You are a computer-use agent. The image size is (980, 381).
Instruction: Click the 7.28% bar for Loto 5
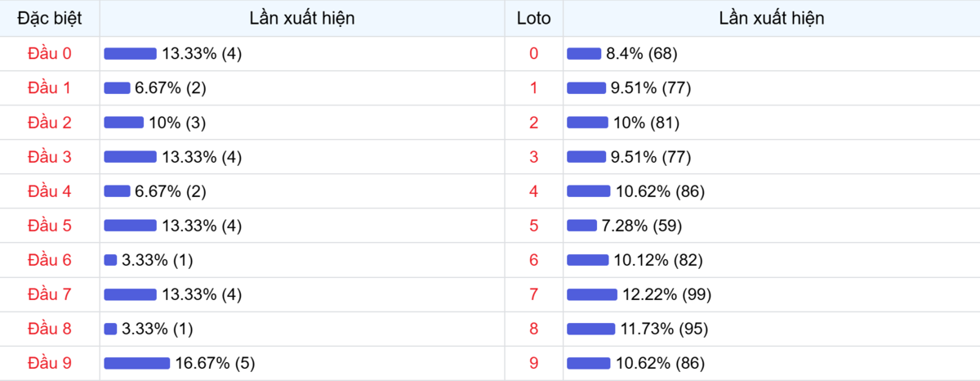(x=581, y=226)
